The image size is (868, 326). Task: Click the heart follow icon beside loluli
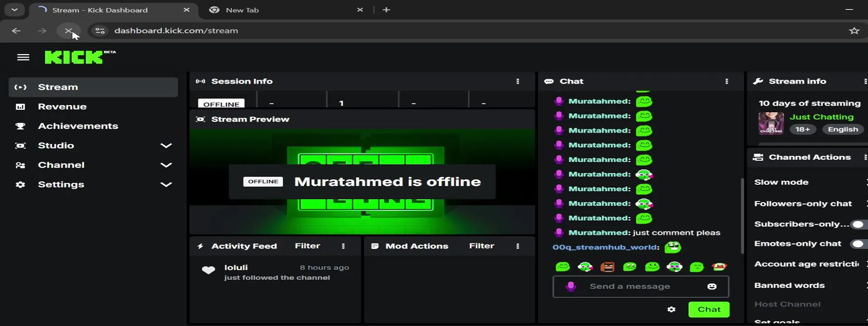tap(208, 270)
